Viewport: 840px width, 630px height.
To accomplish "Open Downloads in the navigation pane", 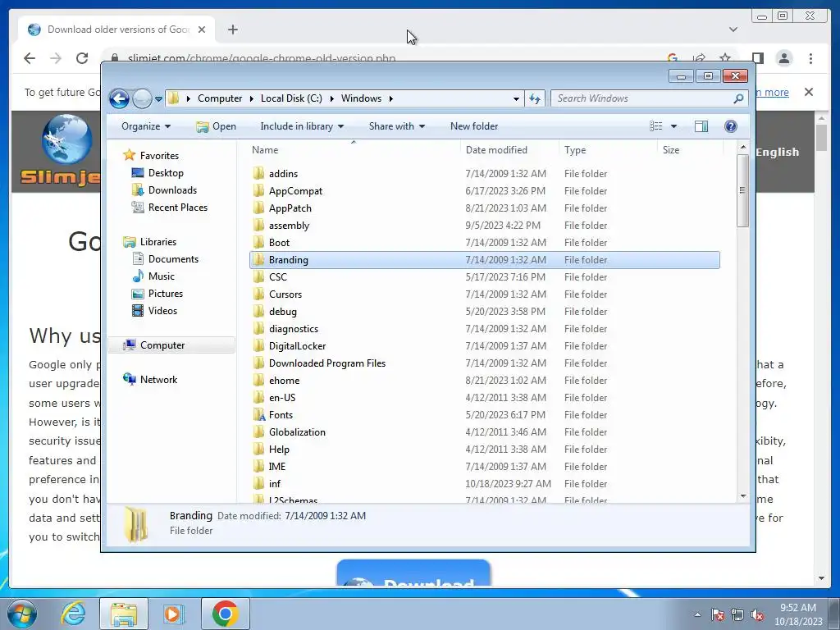I will point(172,190).
